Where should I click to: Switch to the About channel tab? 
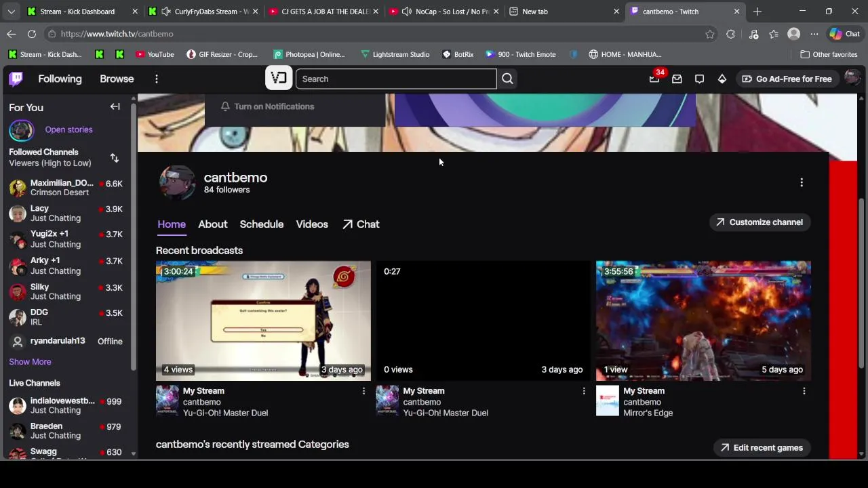213,224
